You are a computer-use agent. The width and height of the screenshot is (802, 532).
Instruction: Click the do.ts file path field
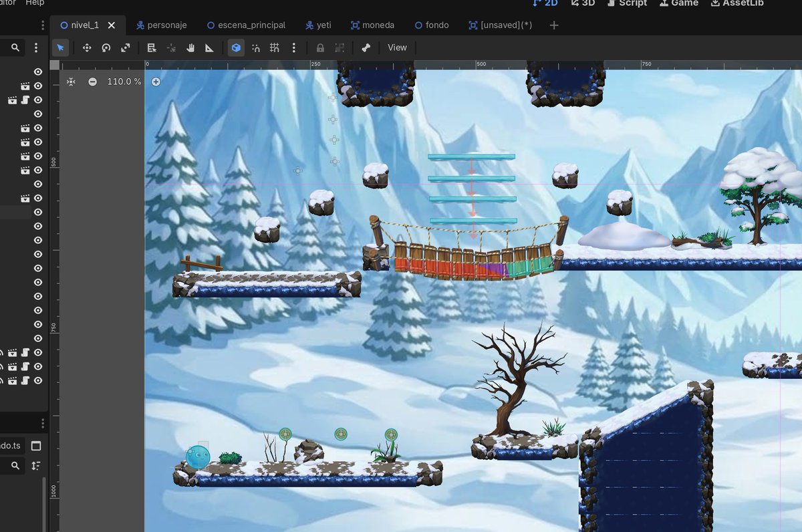pos(12,446)
